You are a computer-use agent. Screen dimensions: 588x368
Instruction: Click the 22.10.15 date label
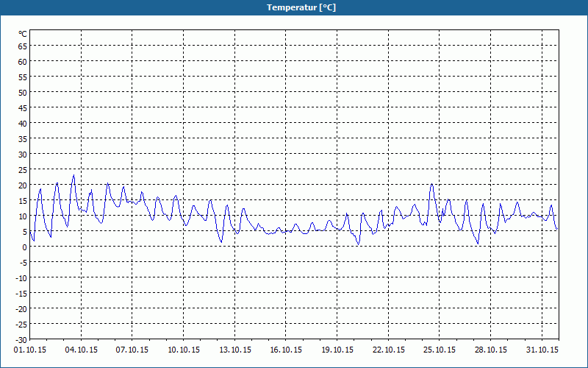click(389, 350)
